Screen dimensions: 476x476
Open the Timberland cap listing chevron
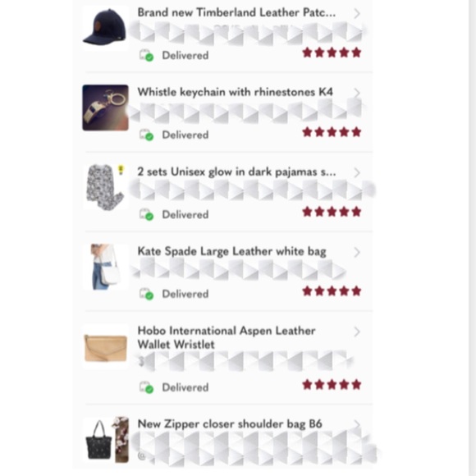click(357, 13)
